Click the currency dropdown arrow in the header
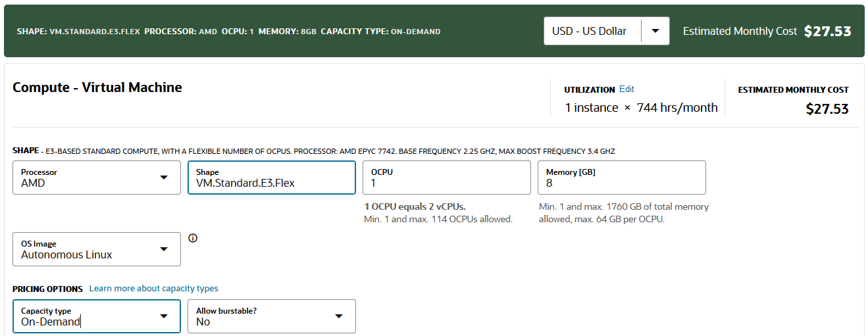The height and width of the screenshot is (336, 868). tap(655, 31)
